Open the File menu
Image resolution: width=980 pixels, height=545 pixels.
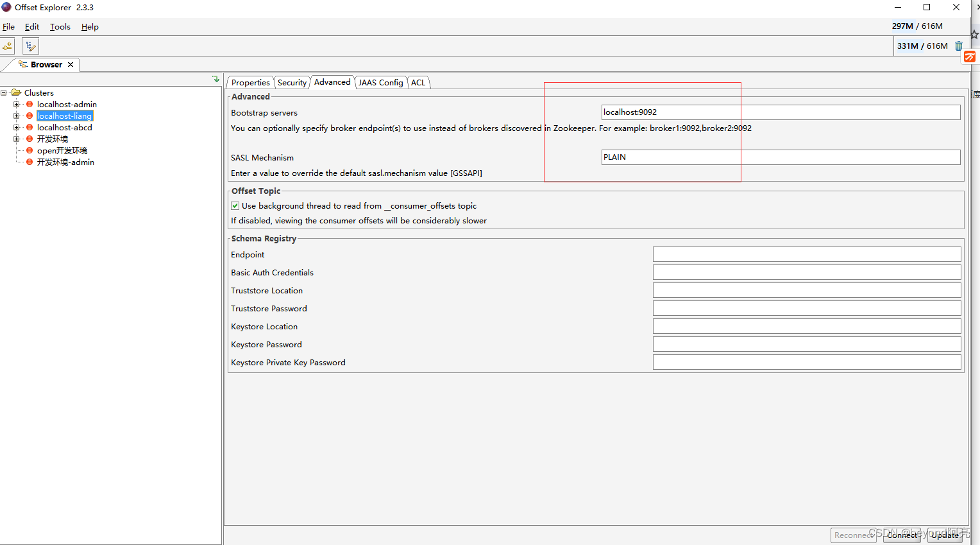(x=8, y=26)
